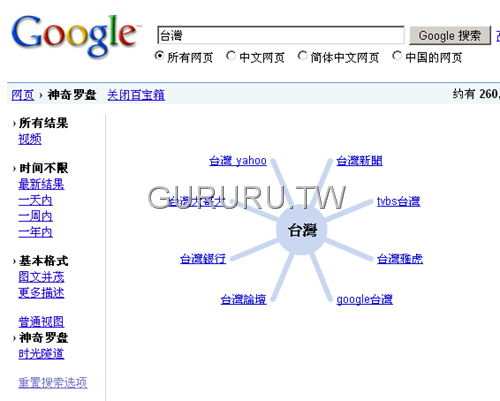Viewport: 500px width, 401px height.
Task: Click the Google 搜索 button
Action: 450,35
